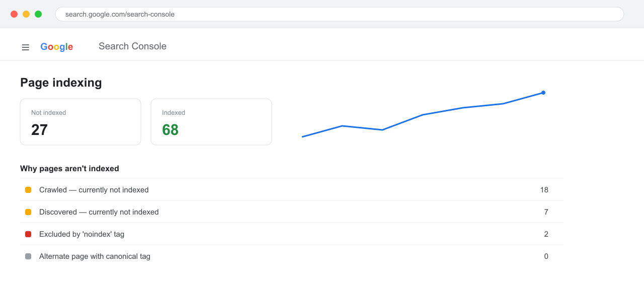Click the last data point on chart
Viewport: 644px width, 282px height.
click(x=543, y=93)
